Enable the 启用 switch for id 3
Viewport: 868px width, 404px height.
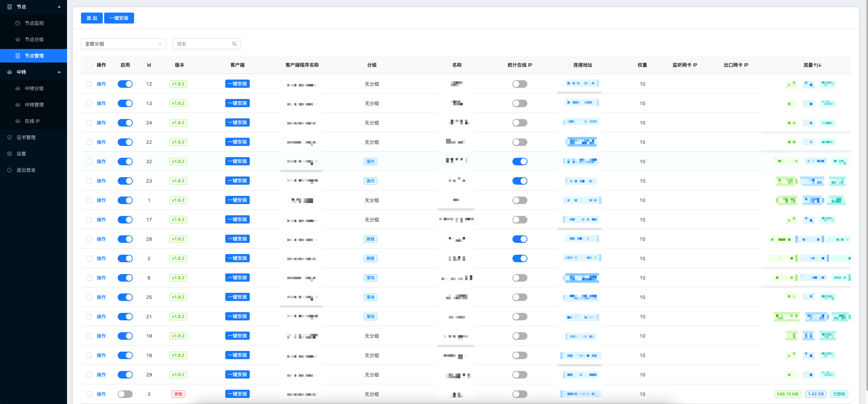[x=125, y=394]
